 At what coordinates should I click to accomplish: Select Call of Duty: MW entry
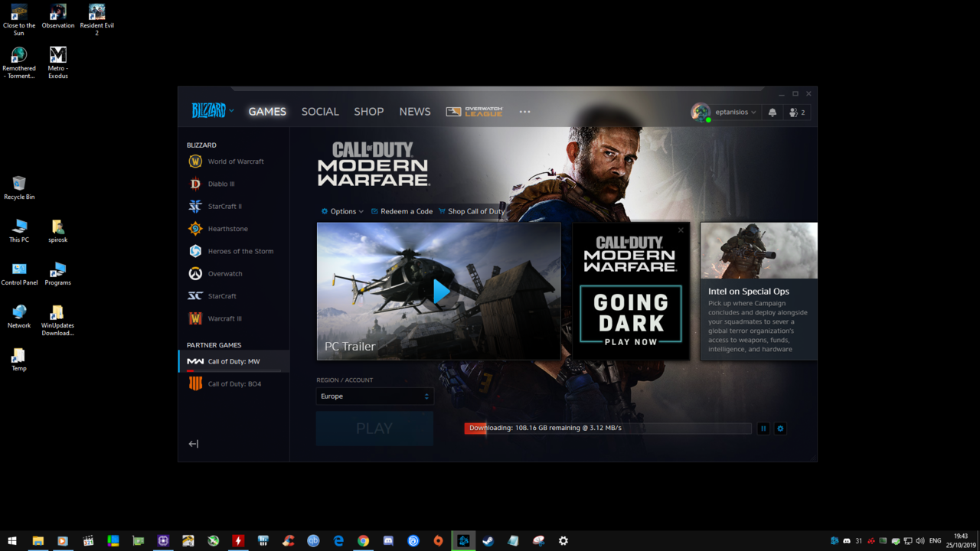234,361
